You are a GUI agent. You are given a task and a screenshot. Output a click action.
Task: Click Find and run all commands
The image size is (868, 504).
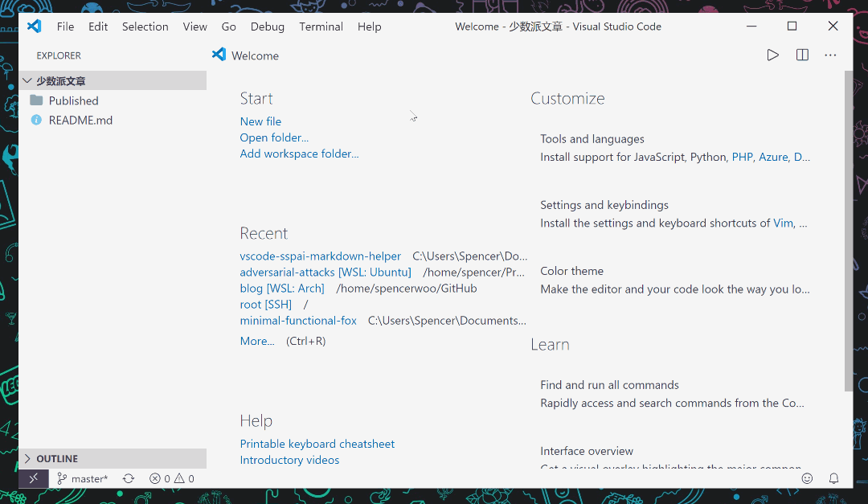click(609, 385)
